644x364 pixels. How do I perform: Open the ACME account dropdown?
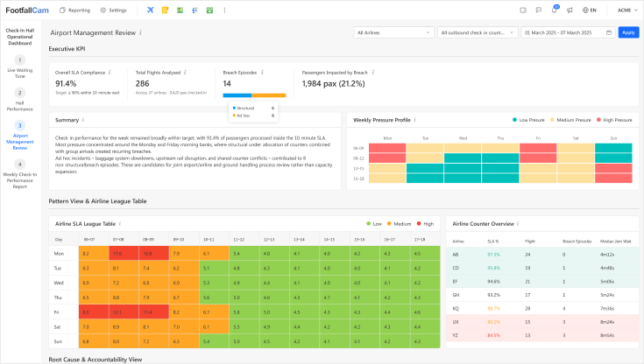[624, 10]
